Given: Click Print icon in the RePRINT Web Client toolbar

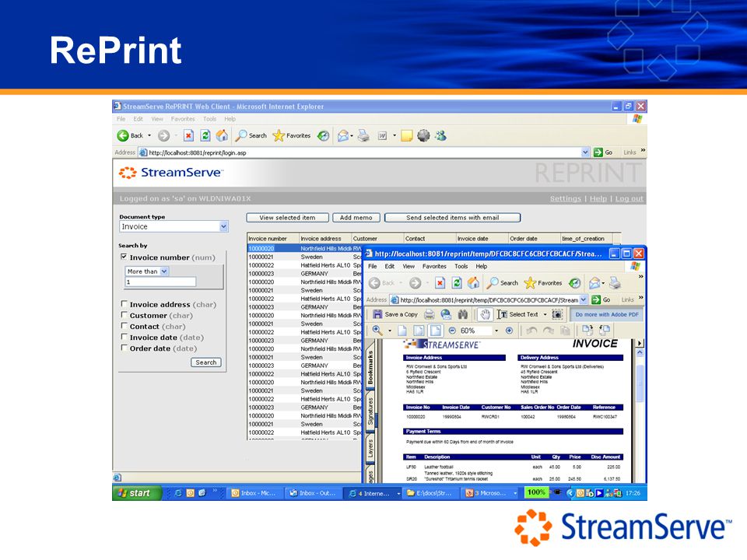Looking at the screenshot, I should pos(363,135).
